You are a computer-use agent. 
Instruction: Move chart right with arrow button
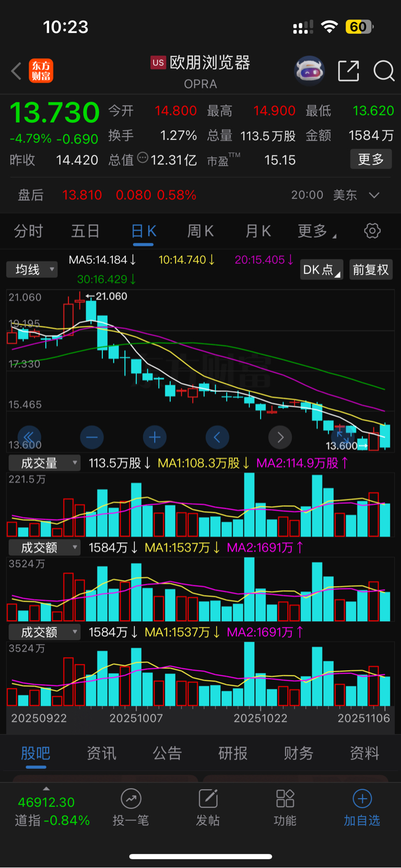pyautogui.click(x=280, y=437)
